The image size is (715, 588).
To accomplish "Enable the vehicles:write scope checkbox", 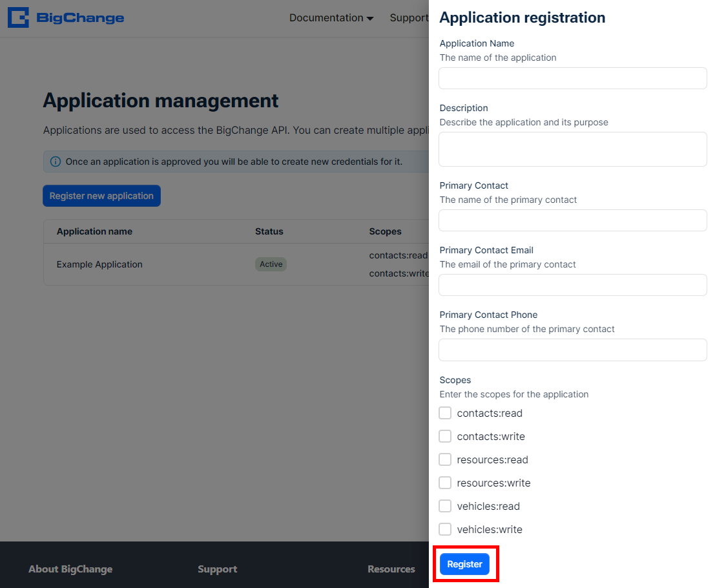I will pos(445,529).
